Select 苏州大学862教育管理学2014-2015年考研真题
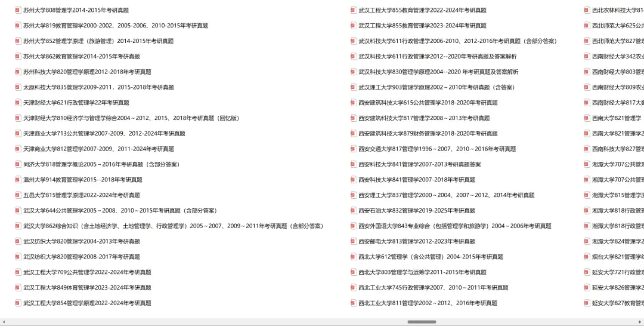Viewport: 644px width, 326px height. (x=81, y=56)
